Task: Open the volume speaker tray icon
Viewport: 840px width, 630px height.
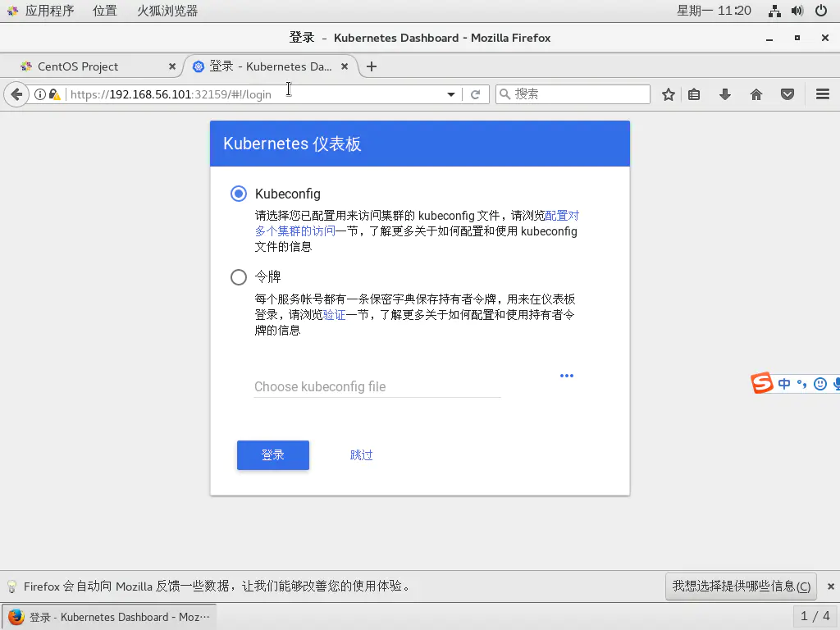Action: (x=797, y=11)
